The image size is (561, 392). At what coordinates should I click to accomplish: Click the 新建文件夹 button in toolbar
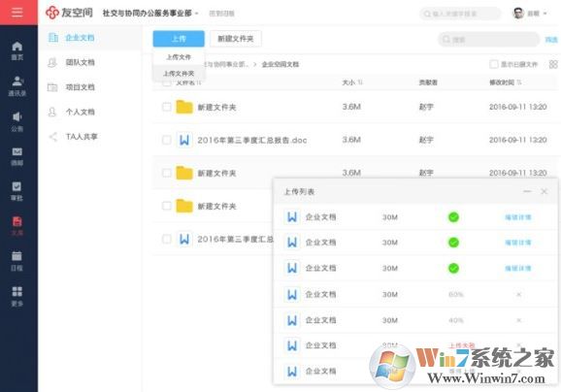[x=236, y=39]
